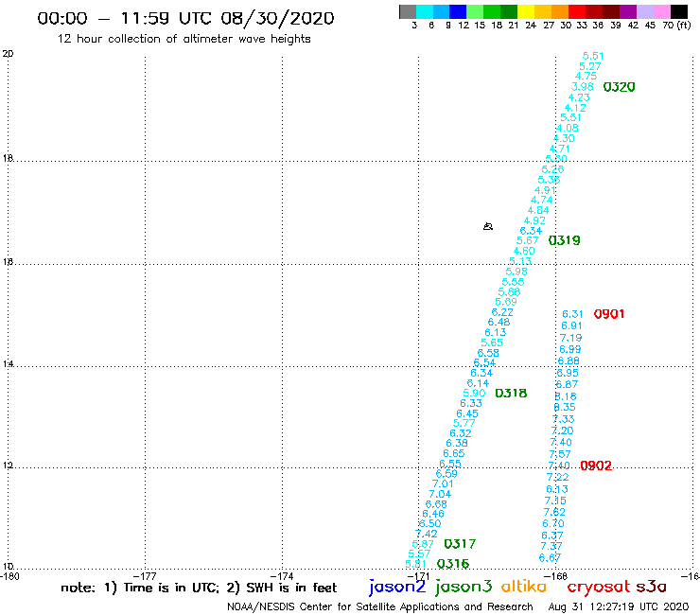Image resolution: width=700 pixels, height=615 pixels.
Task: Click the 5.67 wave height value
Action: point(527,240)
